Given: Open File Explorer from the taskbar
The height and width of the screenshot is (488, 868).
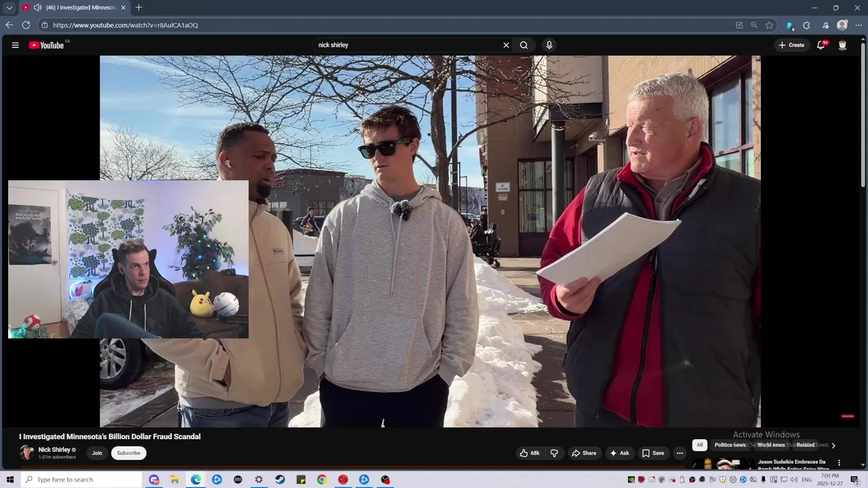Looking at the screenshot, I should [x=174, y=480].
